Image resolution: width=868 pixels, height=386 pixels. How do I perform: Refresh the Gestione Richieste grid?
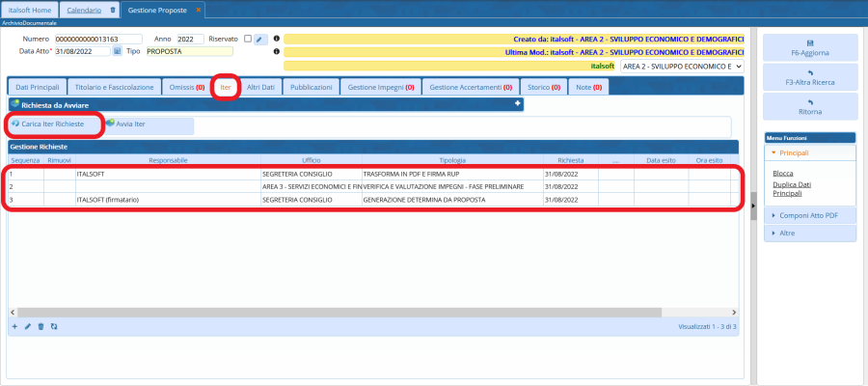[x=54, y=327]
